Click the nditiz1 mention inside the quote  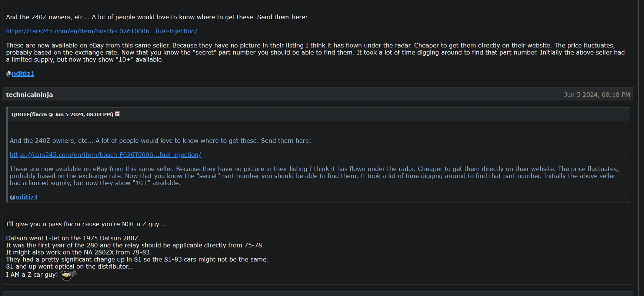(27, 197)
